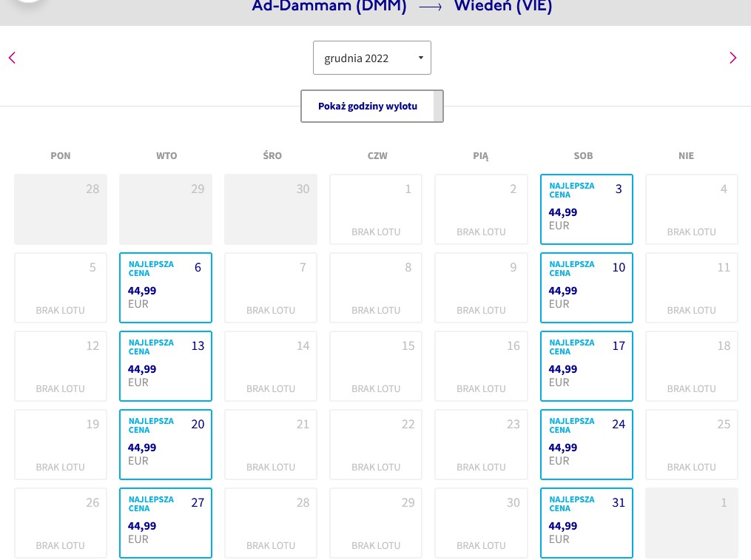Select December 3 flight for 44,99 EUR

point(587,209)
